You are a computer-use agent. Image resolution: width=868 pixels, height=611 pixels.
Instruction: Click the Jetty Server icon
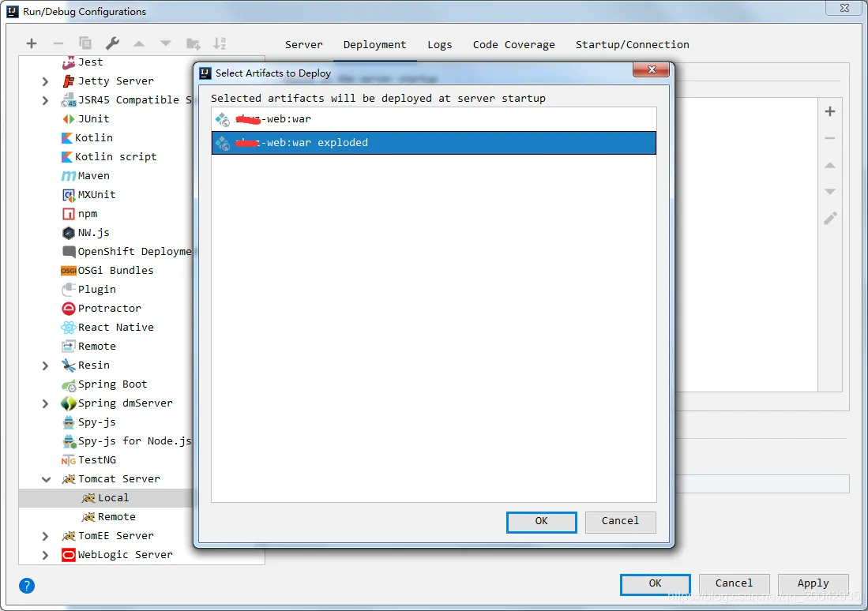(x=69, y=81)
